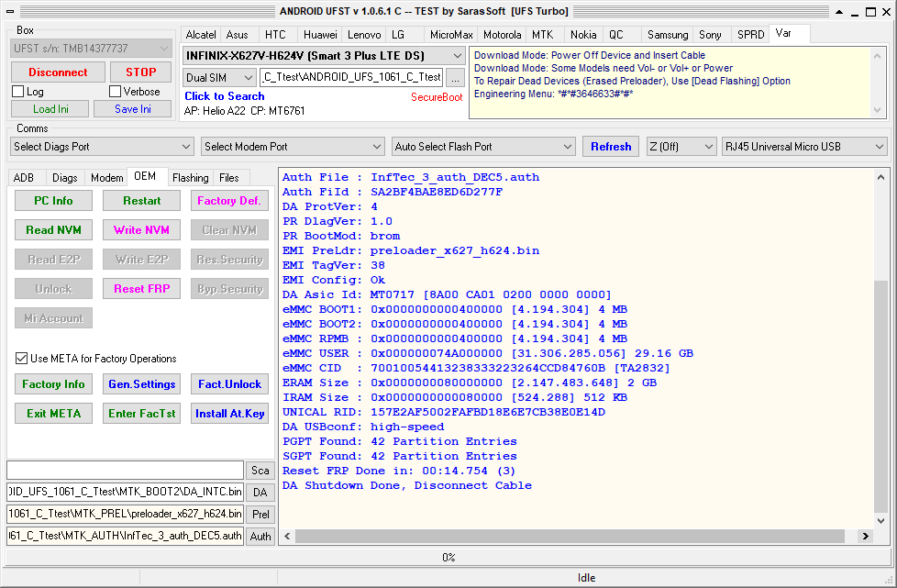Viewport: 897px width, 588px height.
Task: Click the log horizontal scroll-left arrow
Action: coord(287,536)
